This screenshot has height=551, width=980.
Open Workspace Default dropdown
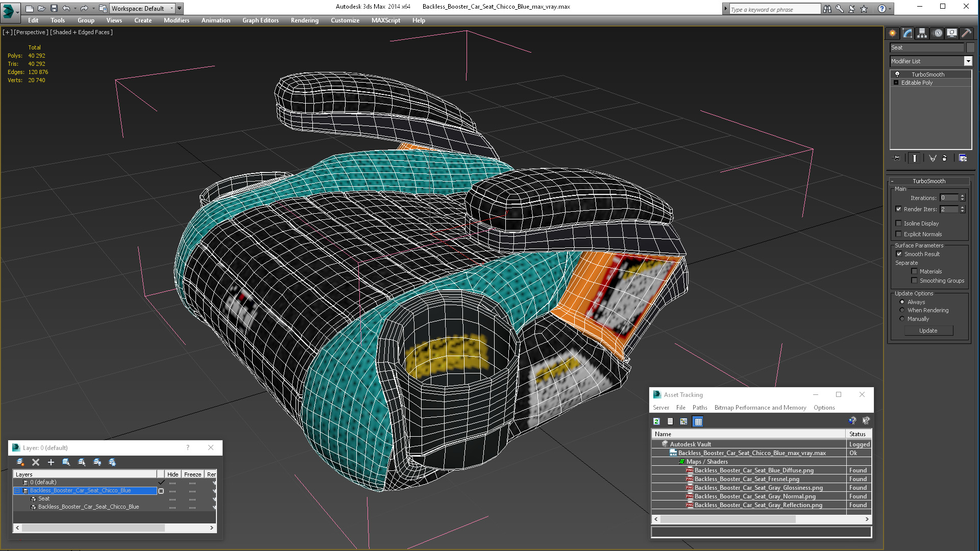143,8
